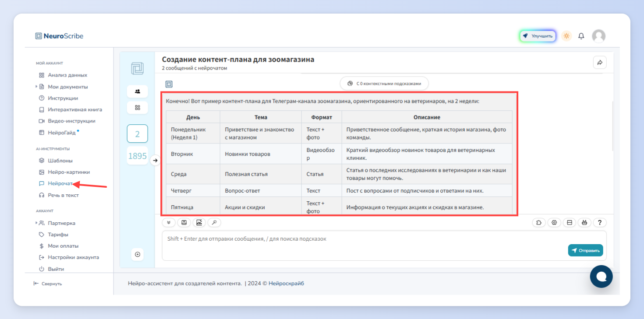This screenshot has height=319, width=644.
Task: Click the NeuroScribe logo
Action: coord(59,36)
